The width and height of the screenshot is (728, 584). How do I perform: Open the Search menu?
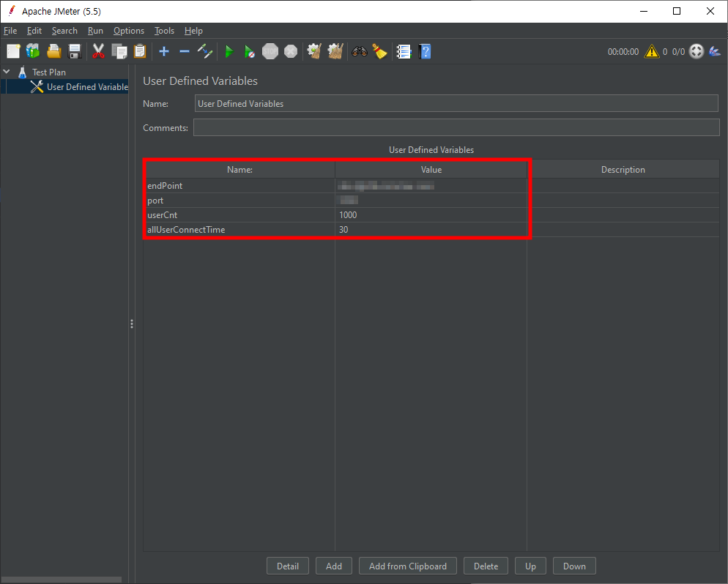(x=64, y=31)
